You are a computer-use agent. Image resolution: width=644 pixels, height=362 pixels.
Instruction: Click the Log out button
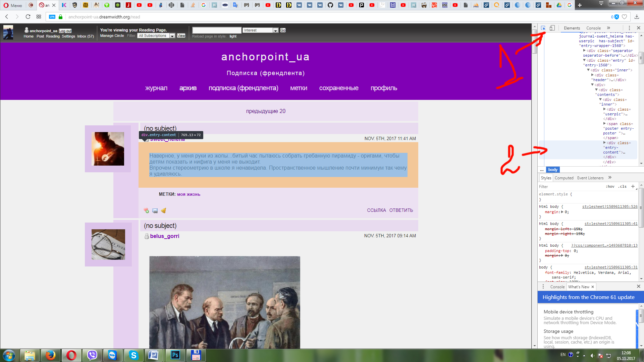(65, 31)
